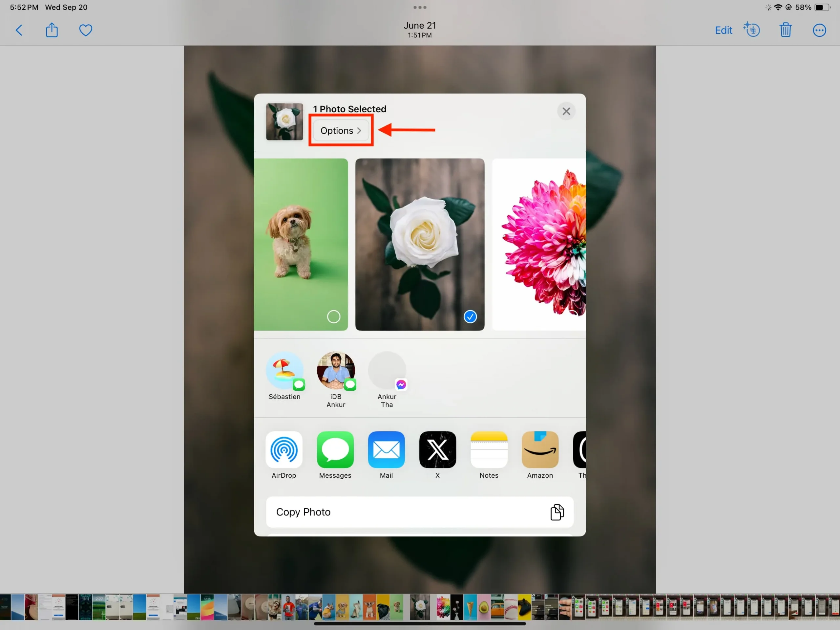Select the Amazon sharing icon
The image size is (840, 630).
[540, 449]
